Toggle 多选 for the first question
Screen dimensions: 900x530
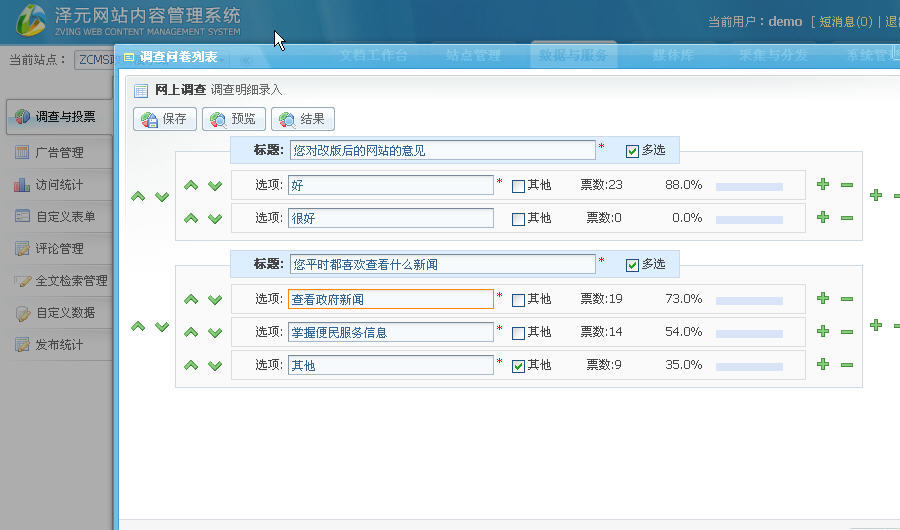pyautogui.click(x=632, y=151)
